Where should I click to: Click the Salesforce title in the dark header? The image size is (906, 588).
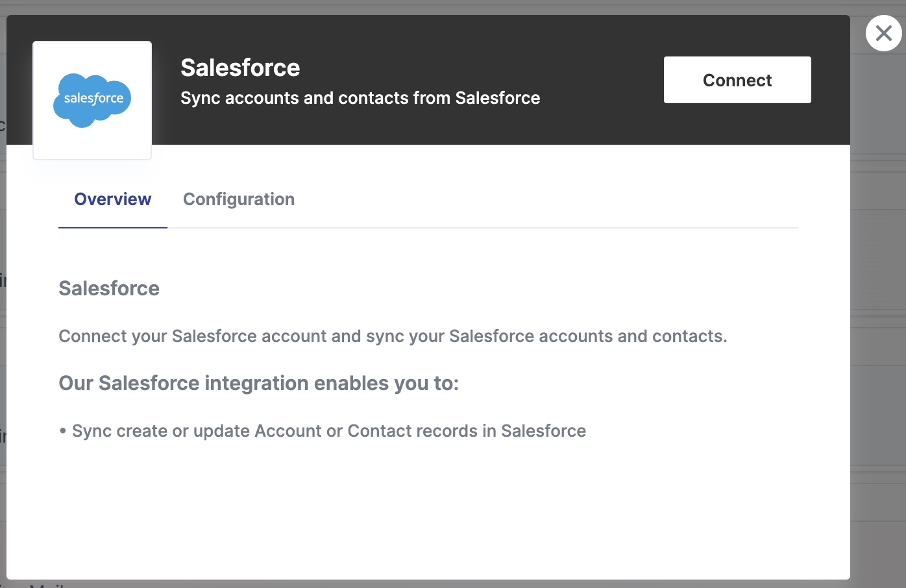pos(240,67)
